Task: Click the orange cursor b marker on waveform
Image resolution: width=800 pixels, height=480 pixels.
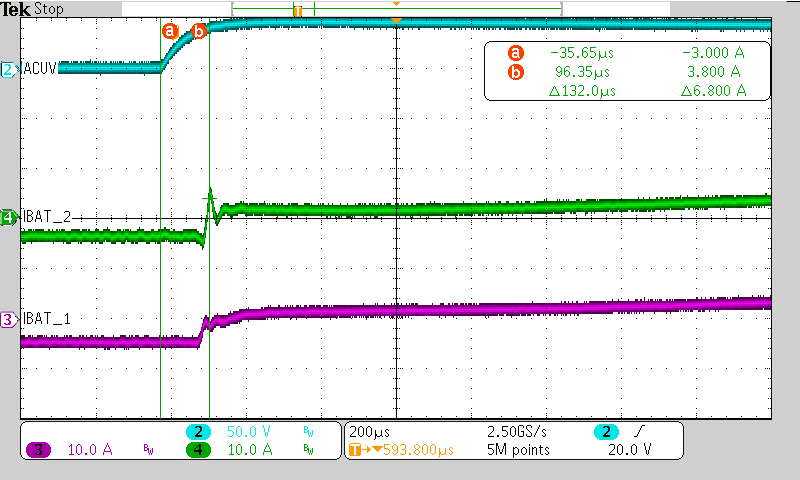Action: (198, 32)
